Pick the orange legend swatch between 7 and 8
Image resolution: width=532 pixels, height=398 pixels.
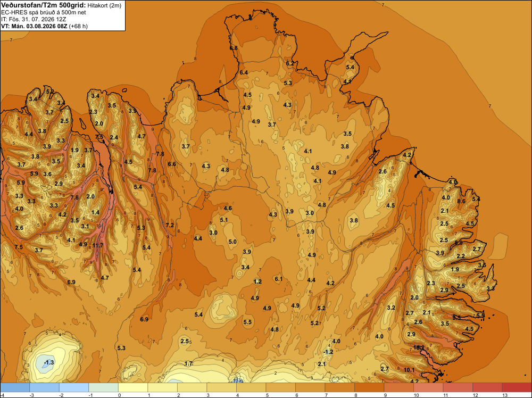click(339, 387)
